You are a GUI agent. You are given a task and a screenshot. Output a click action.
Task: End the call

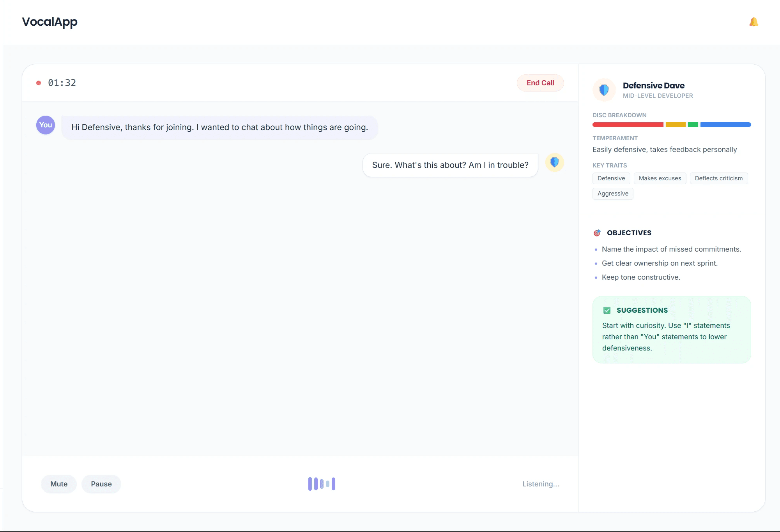540,83
